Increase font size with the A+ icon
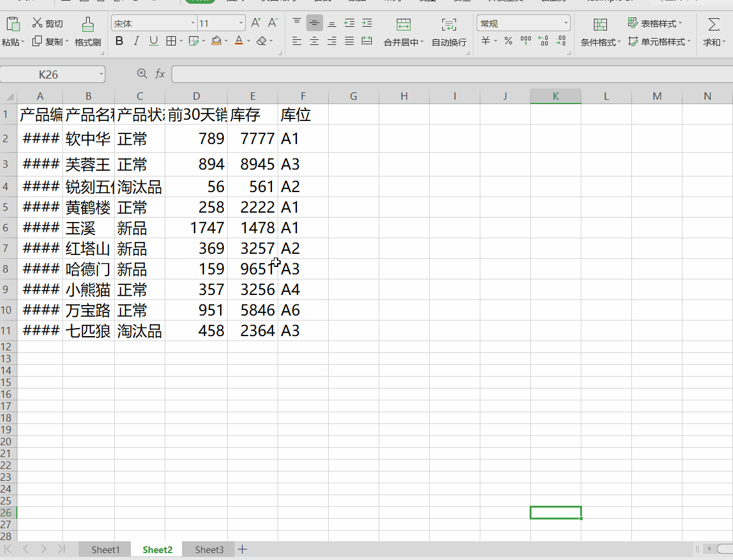The image size is (733, 560). coord(256,23)
